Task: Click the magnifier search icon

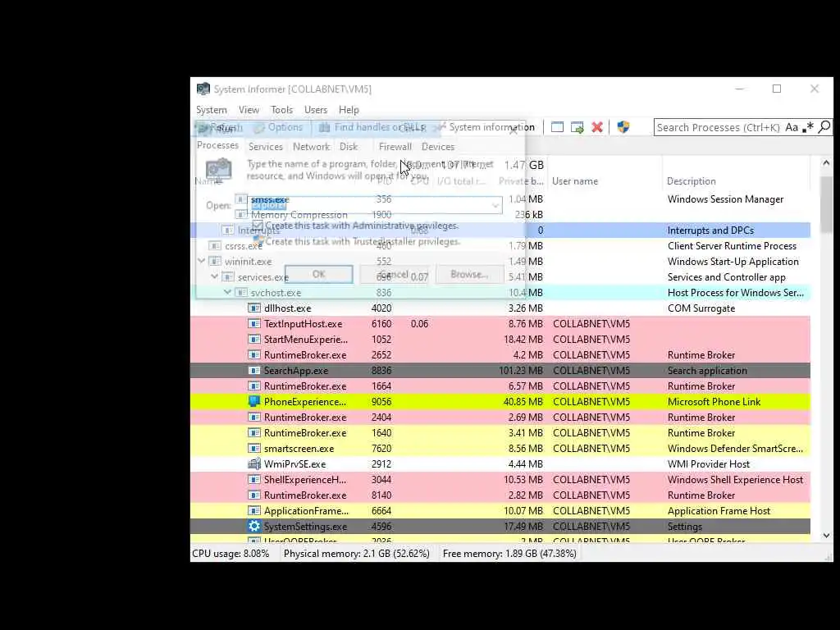Action: 824,127
